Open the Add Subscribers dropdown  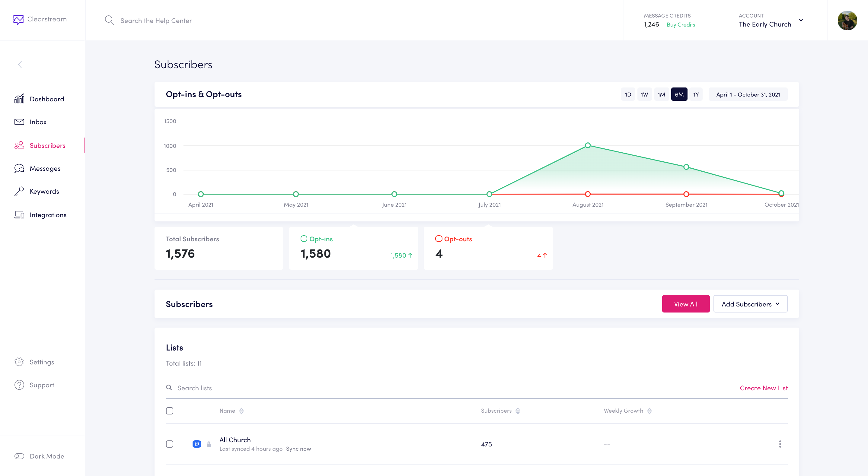point(750,304)
